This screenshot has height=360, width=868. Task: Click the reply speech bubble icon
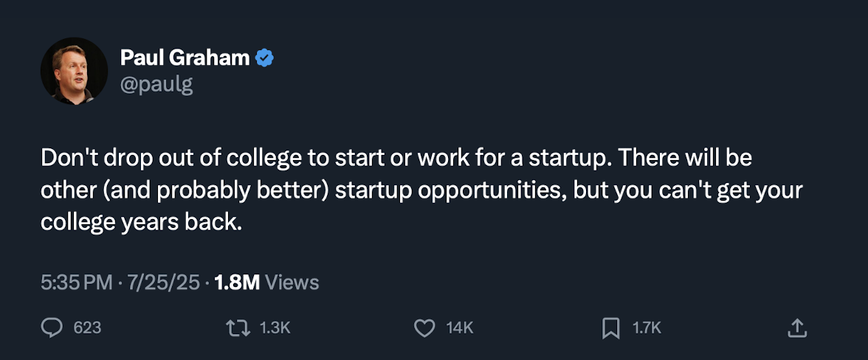click(x=52, y=328)
